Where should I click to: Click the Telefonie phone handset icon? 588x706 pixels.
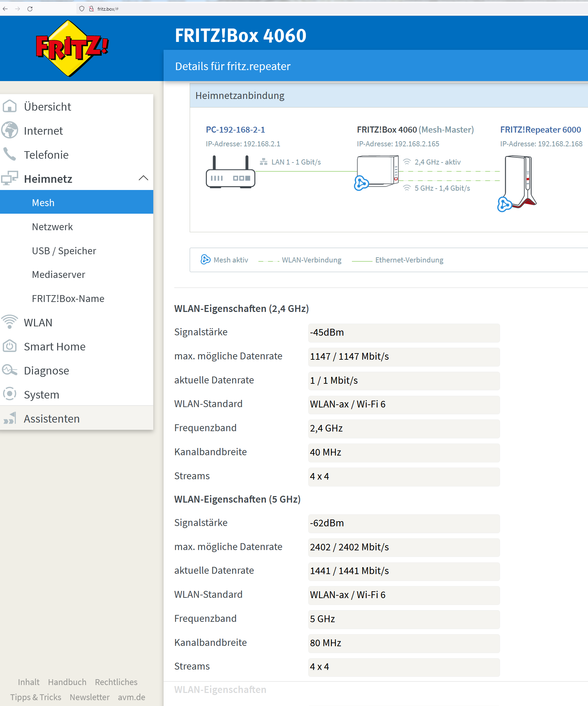pyautogui.click(x=10, y=154)
